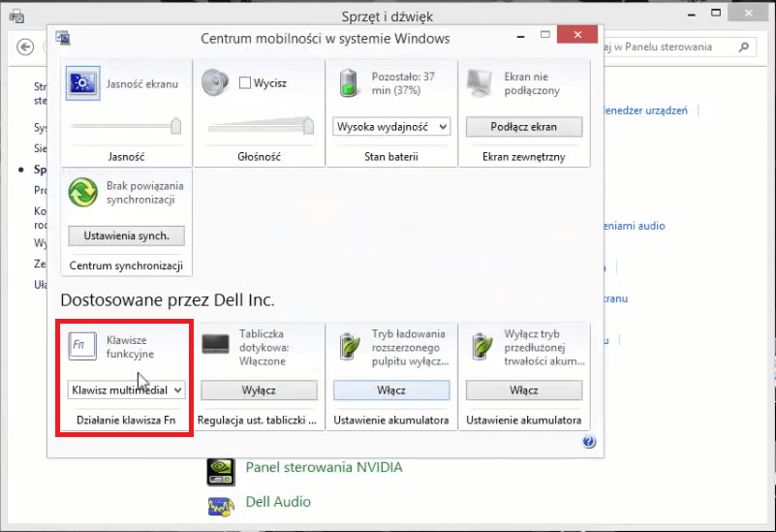Open the Panel sterowania NVIDIA link

tap(324, 467)
